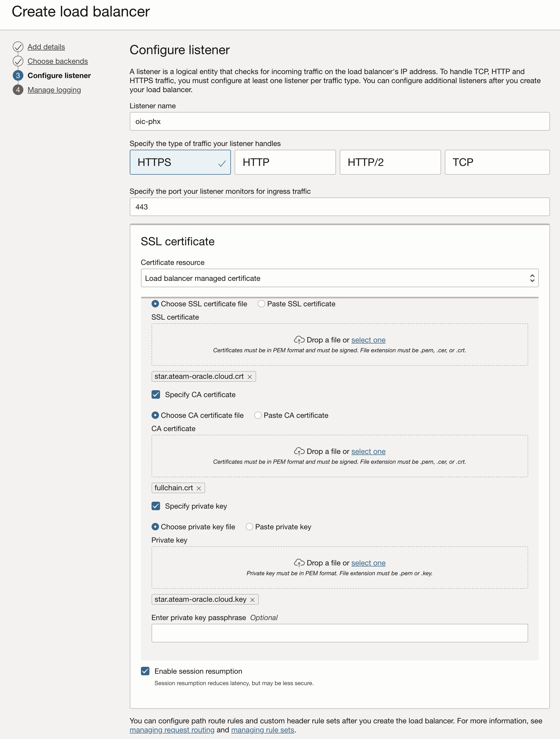Image resolution: width=560 pixels, height=739 pixels.
Task: Remove fullchain.crt file with X icon
Action: click(199, 488)
